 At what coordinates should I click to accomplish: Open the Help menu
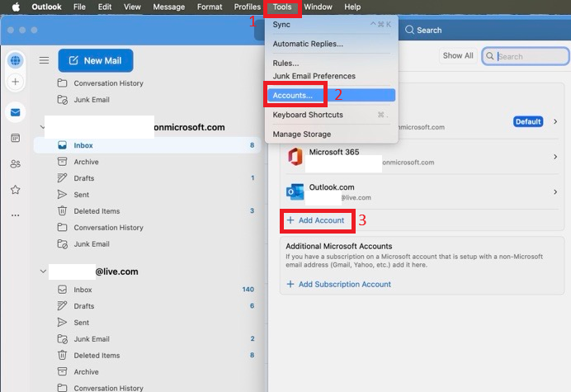[352, 7]
